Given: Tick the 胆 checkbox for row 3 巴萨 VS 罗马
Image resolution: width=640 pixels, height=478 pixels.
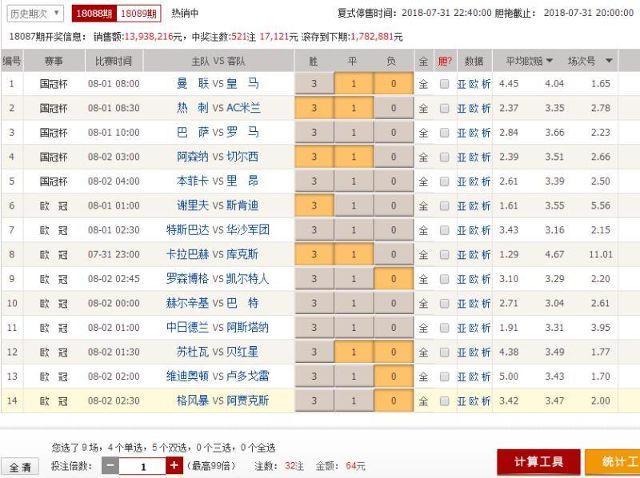Looking at the screenshot, I should point(444,133).
